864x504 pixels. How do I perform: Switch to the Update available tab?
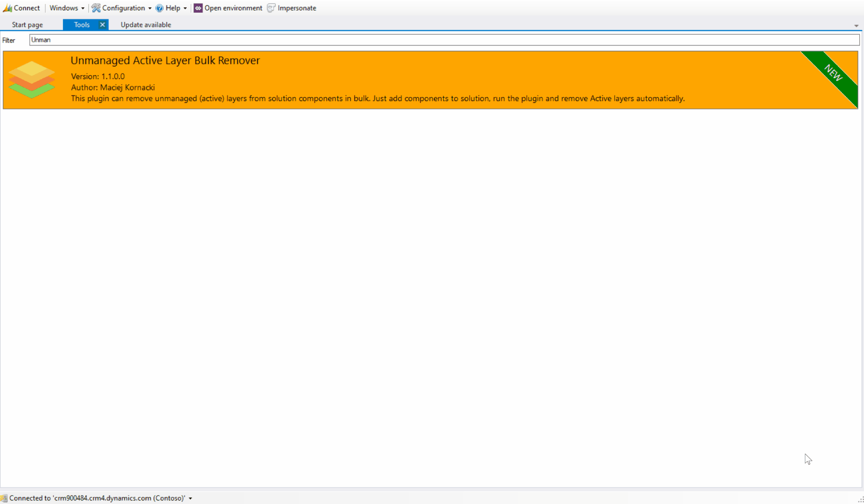146,25
